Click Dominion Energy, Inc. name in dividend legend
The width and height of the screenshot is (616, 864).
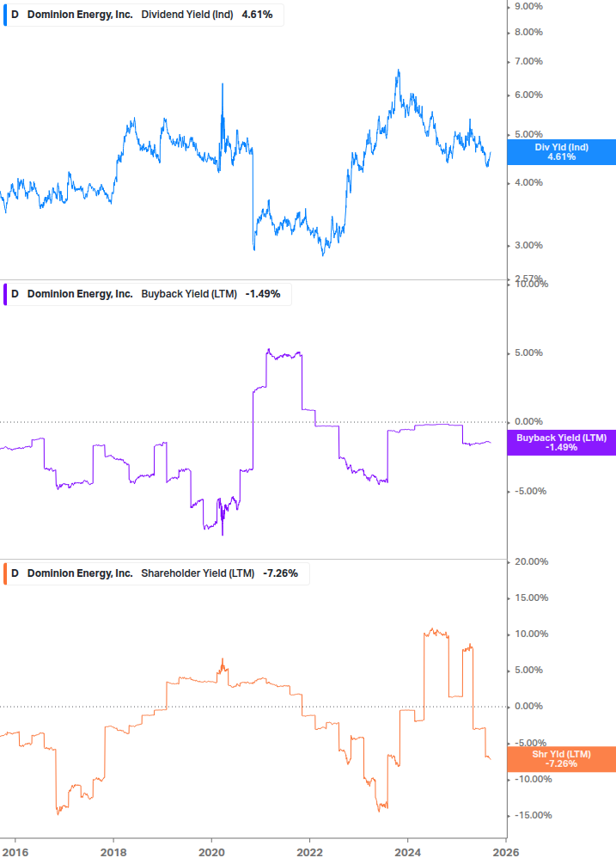point(80,15)
